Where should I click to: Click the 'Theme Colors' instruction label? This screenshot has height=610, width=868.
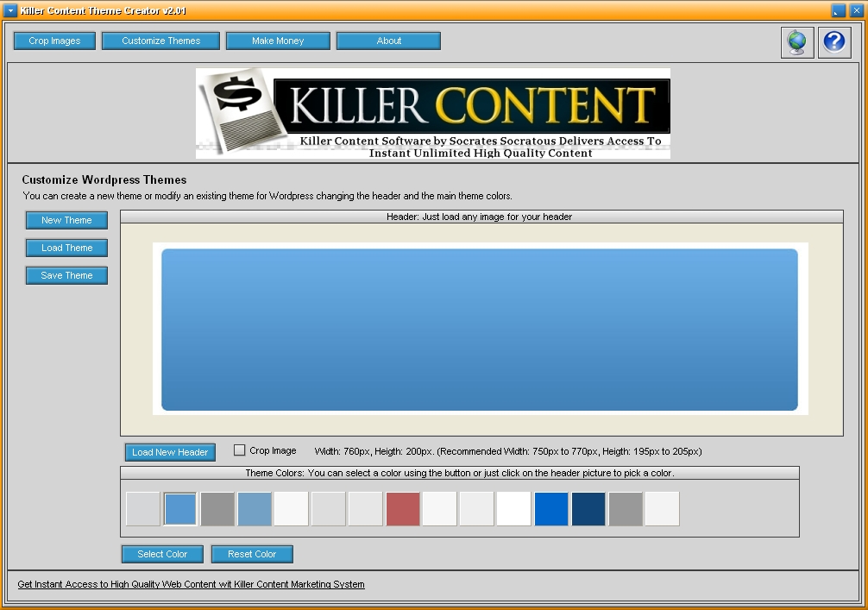click(x=460, y=474)
